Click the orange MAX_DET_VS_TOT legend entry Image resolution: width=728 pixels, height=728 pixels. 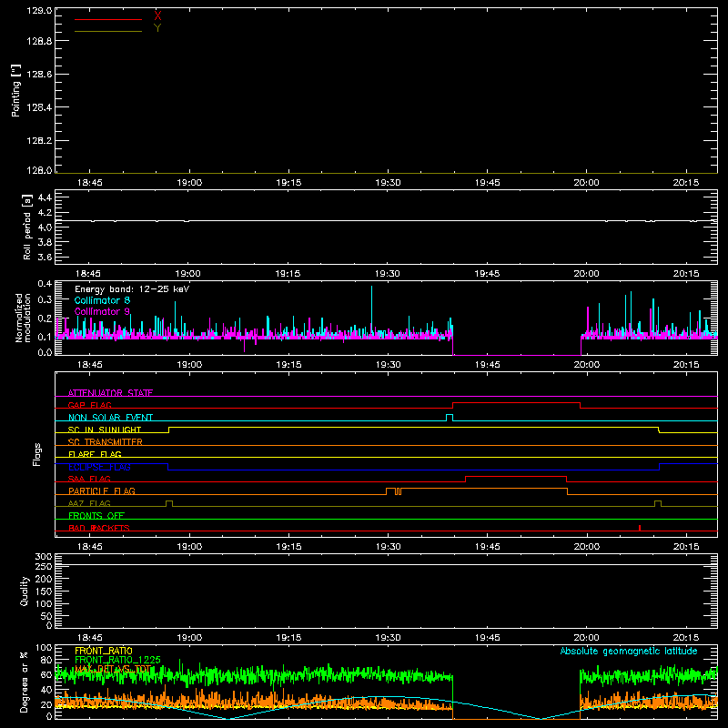tap(113, 669)
